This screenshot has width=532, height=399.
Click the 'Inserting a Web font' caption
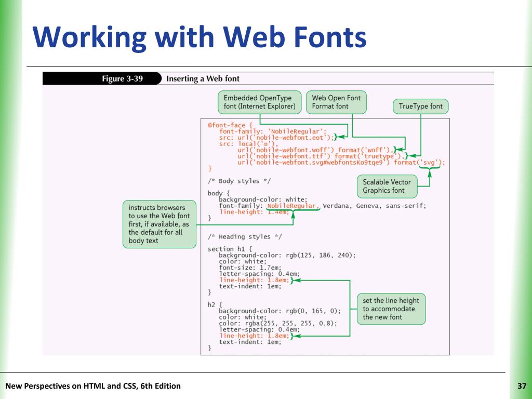pyautogui.click(x=203, y=79)
